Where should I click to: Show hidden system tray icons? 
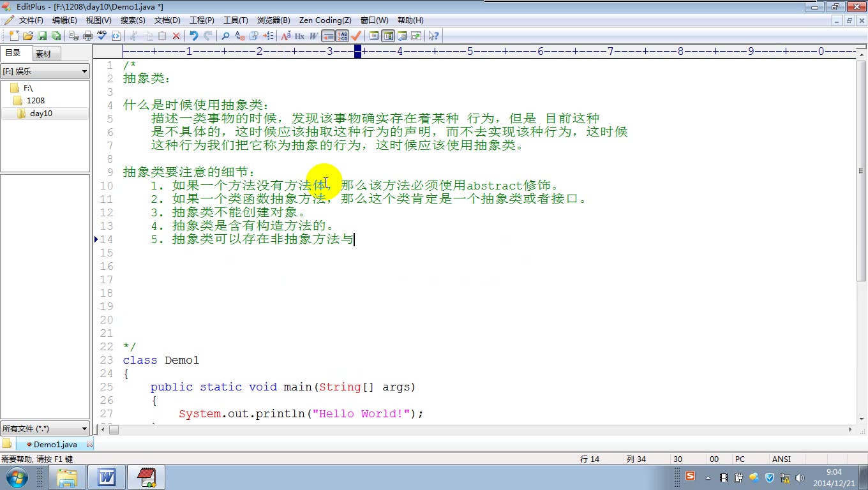coord(708,478)
